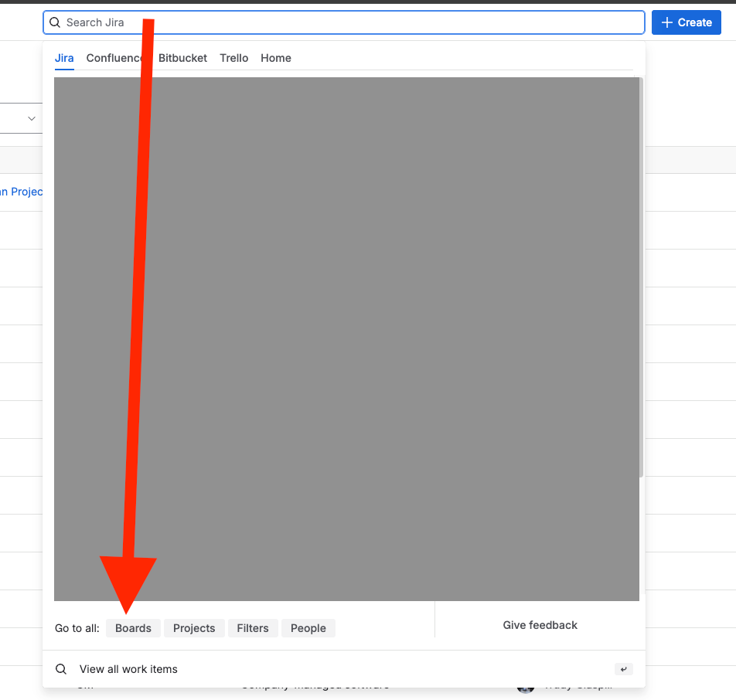Select the Trello tab
Image resolution: width=736 pixels, height=700 pixels.
coord(233,58)
